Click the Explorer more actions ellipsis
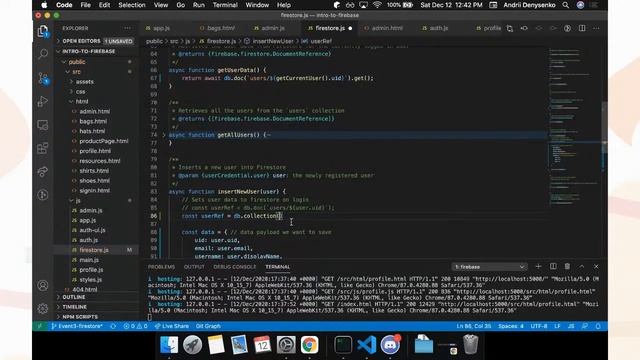 pos(128,28)
